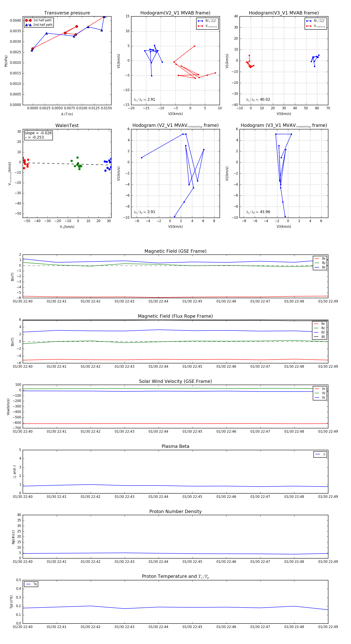Viewport: 351px width, 644px height.
Task: Click the A (T·m) x-axis label
Action: click(x=67, y=114)
